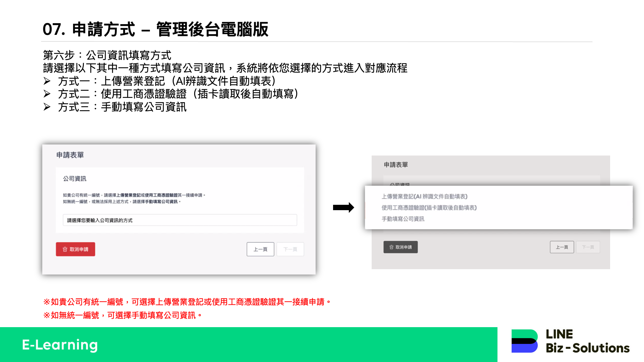Click the E-Learning label in green footer

(60, 345)
